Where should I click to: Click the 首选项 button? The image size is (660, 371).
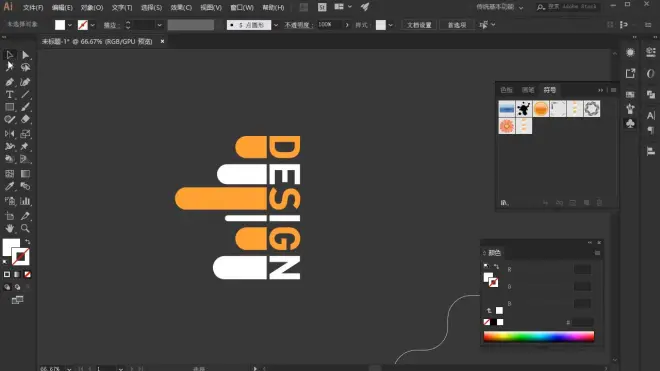(x=457, y=25)
